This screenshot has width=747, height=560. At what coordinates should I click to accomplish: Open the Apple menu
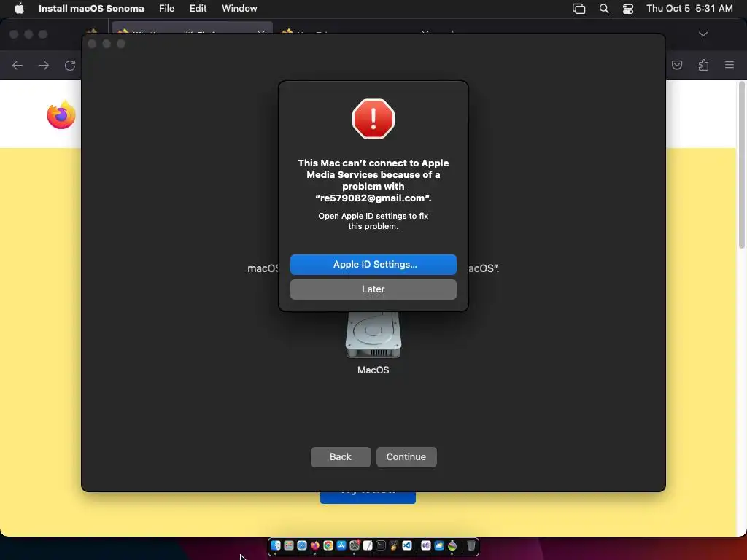19,8
